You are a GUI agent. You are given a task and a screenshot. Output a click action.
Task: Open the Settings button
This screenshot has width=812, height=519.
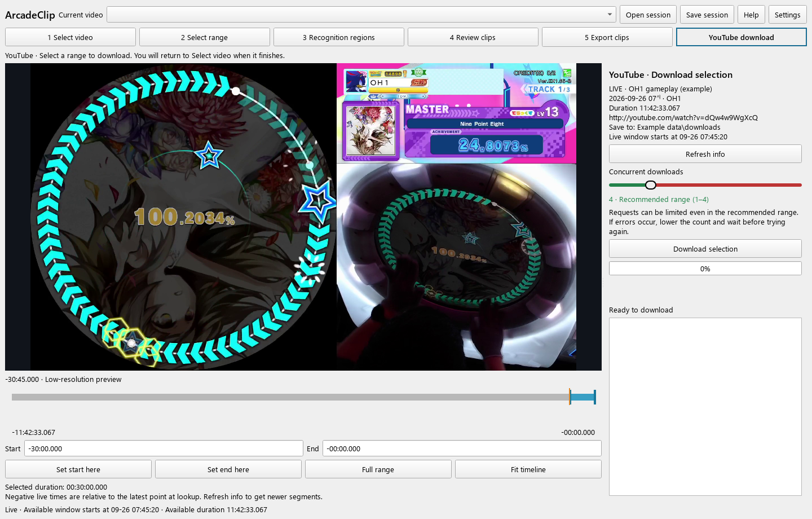tap(787, 15)
